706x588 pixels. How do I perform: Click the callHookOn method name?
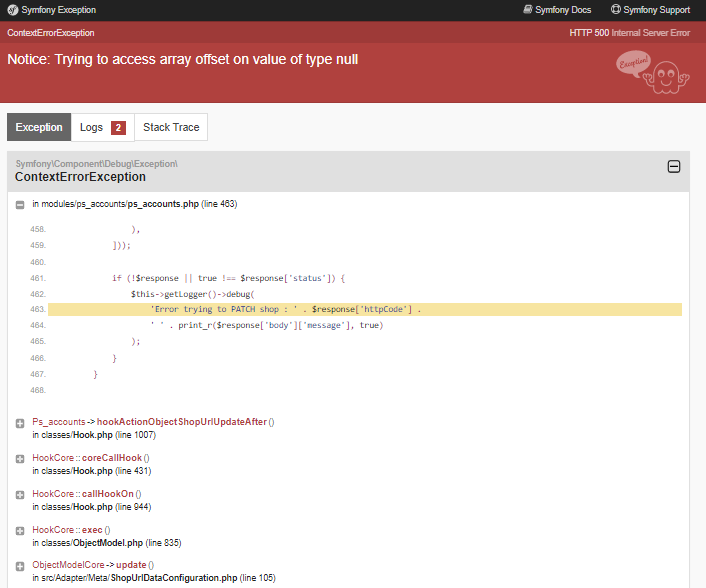tap(108, 494)
